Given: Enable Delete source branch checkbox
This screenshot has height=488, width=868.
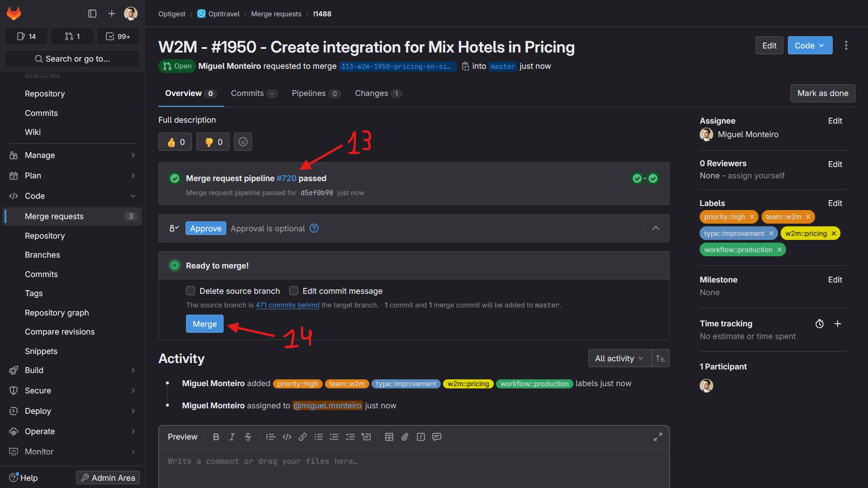Looking at the screenshot, I should [x=191, y=291].
